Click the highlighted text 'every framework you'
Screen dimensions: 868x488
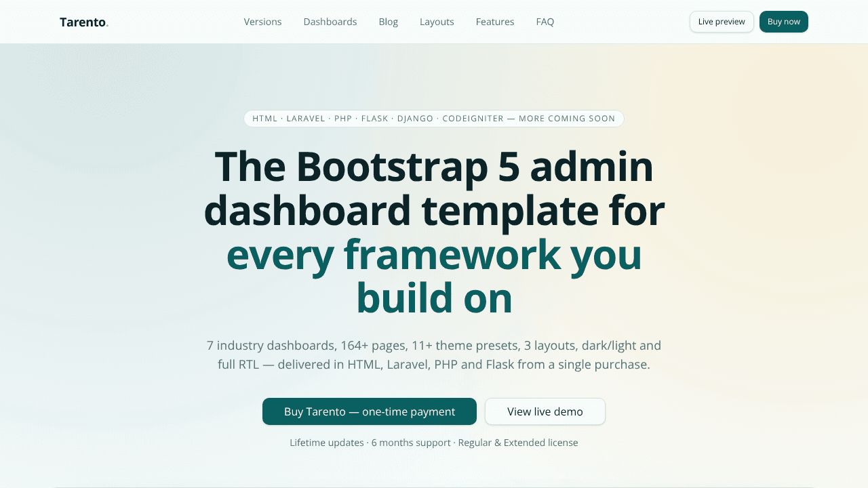click(x=434, y=254)
